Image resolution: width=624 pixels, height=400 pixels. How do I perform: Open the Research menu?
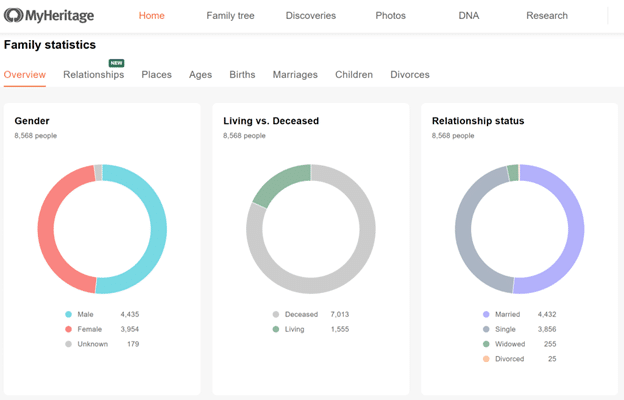[547, 16]
